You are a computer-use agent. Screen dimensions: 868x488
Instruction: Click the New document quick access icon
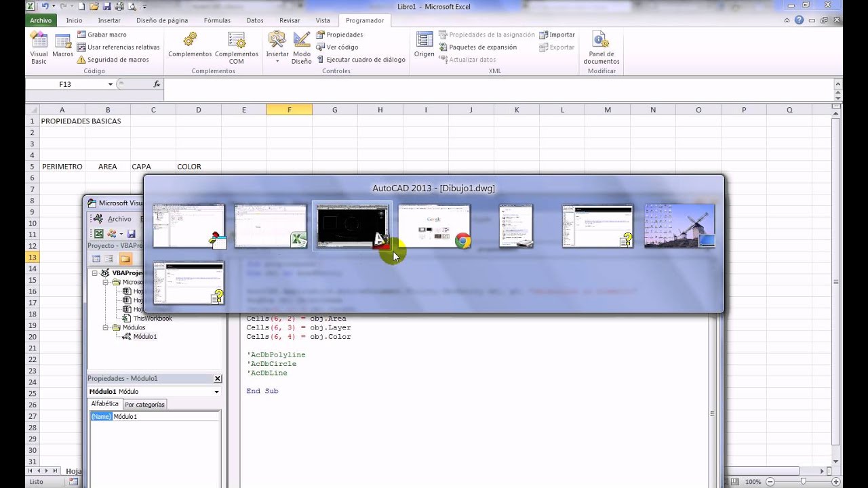[x=81, y=7]
